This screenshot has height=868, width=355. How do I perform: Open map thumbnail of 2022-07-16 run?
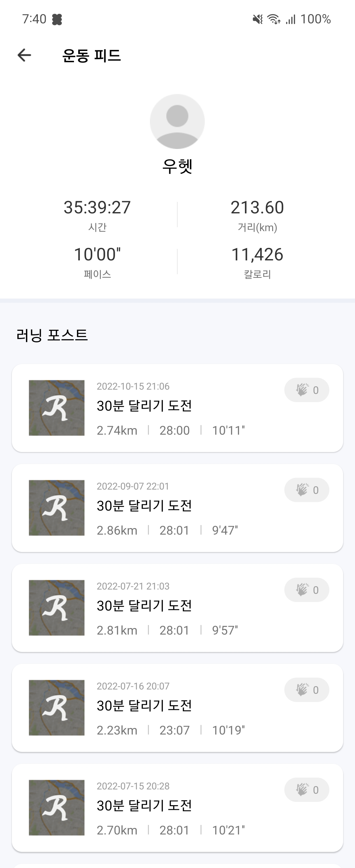(57, 708)
